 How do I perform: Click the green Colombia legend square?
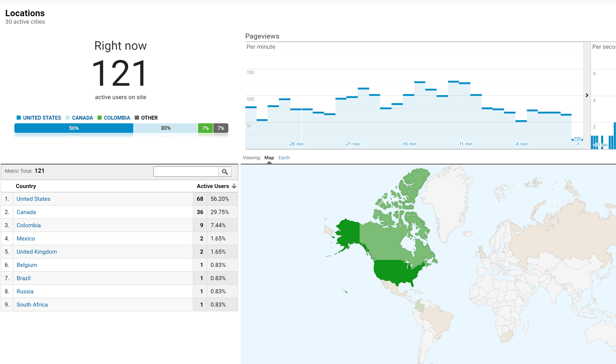pos(100,118)
